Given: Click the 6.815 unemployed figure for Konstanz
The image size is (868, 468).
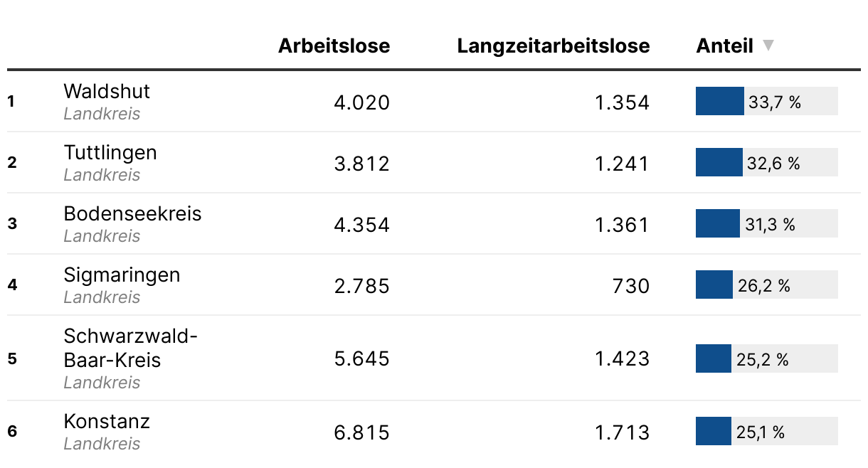Looking at the screenshot, I should coord(362,432).
